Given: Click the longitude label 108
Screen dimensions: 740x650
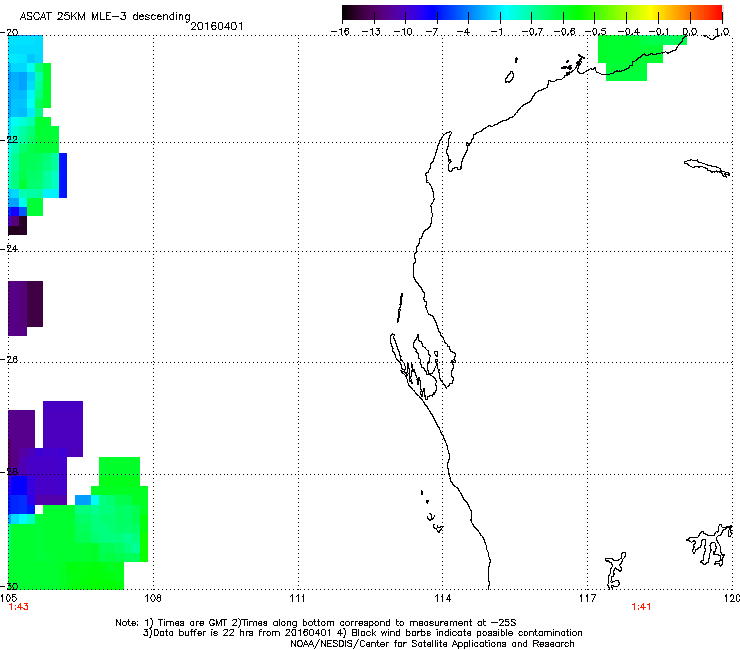Looking at the screenshot, I should coord(153,599).
